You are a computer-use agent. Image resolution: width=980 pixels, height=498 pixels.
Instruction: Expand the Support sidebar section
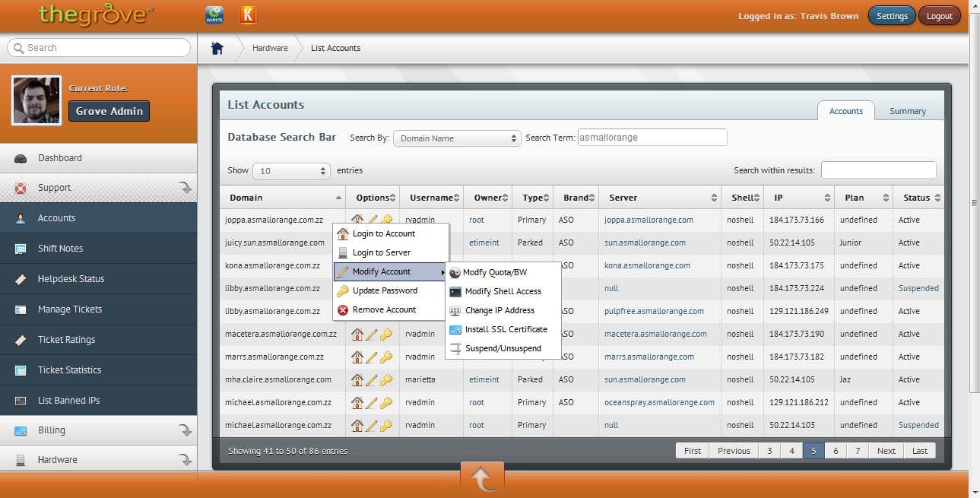[98, 188]
